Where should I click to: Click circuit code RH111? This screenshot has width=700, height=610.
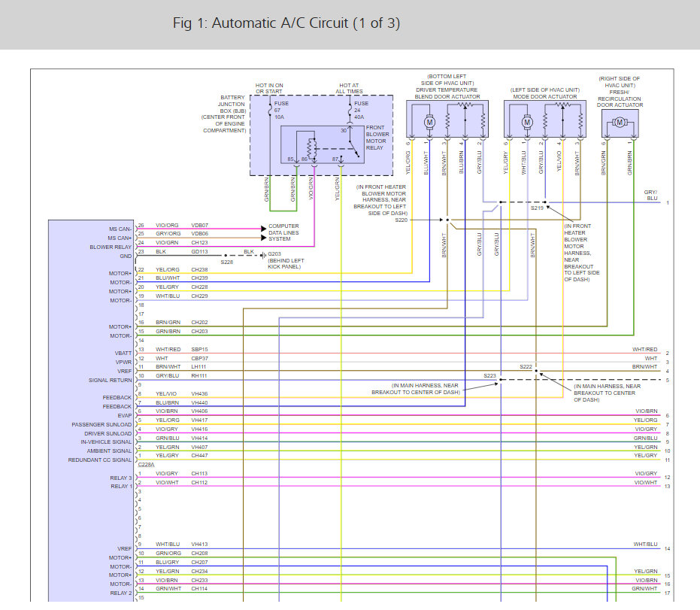[x=199, y=375]
